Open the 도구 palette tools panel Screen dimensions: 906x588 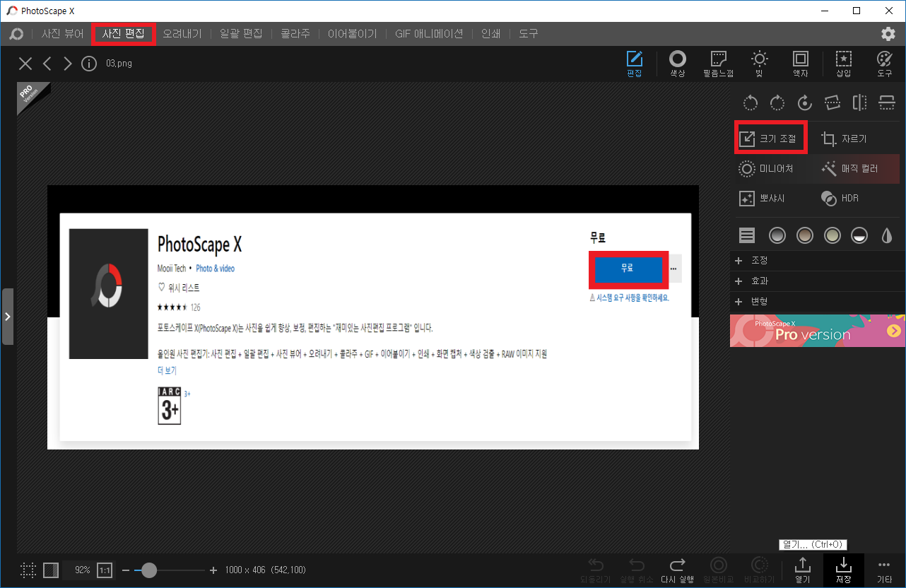click(885, 64)
